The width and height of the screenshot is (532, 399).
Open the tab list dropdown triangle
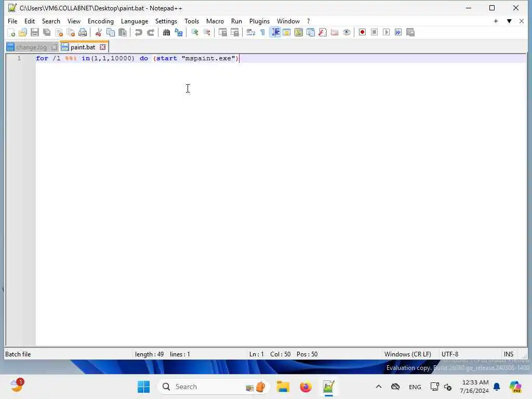point(509,21)
